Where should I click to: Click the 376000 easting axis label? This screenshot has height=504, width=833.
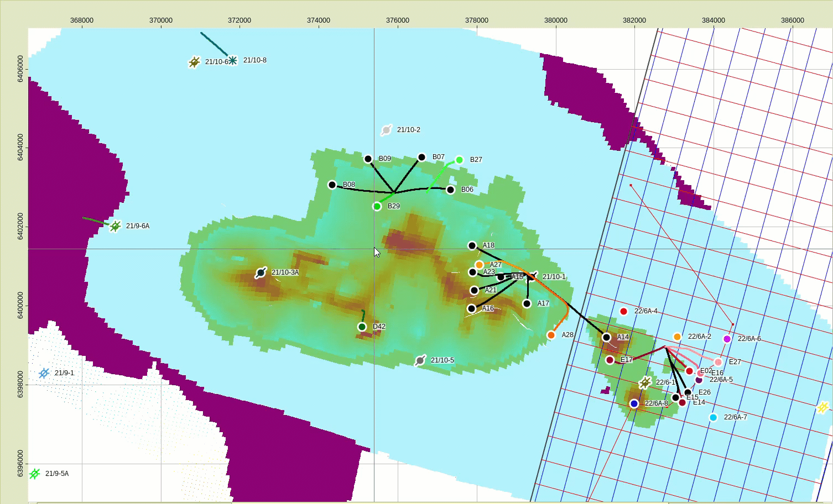pyautogui.click(x=398, y=20)
